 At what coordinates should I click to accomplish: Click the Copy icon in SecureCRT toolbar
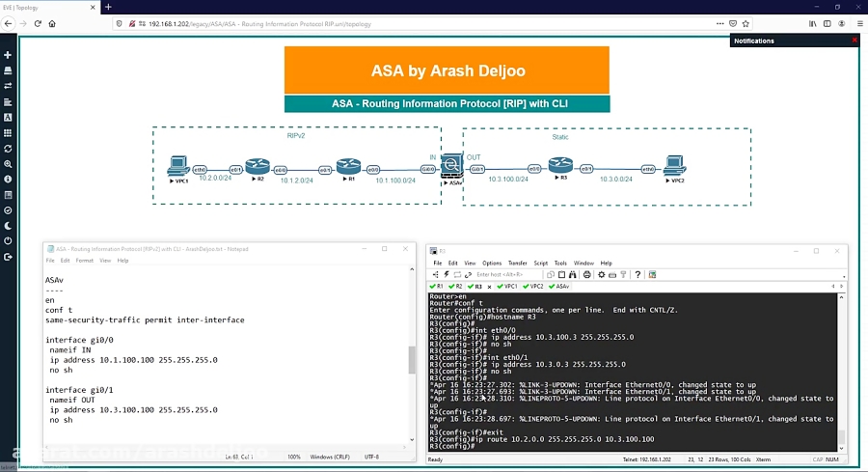click(x=551, y=275)
